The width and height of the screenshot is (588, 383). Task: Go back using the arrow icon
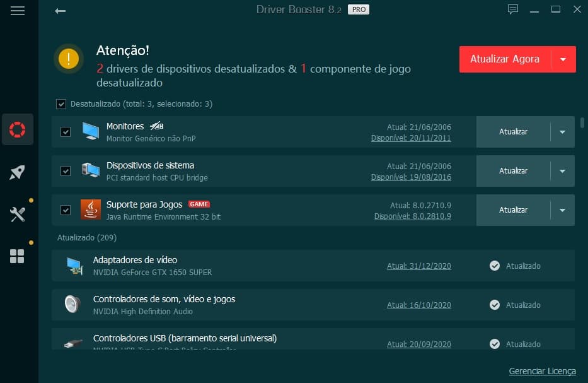[60, 11]
